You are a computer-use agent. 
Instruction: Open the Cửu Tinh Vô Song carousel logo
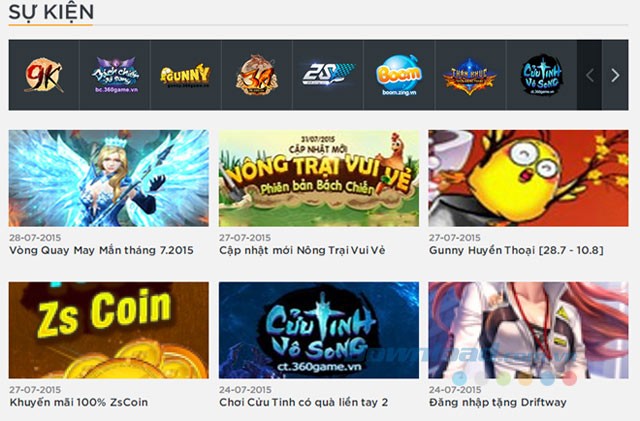pos(542,75)
